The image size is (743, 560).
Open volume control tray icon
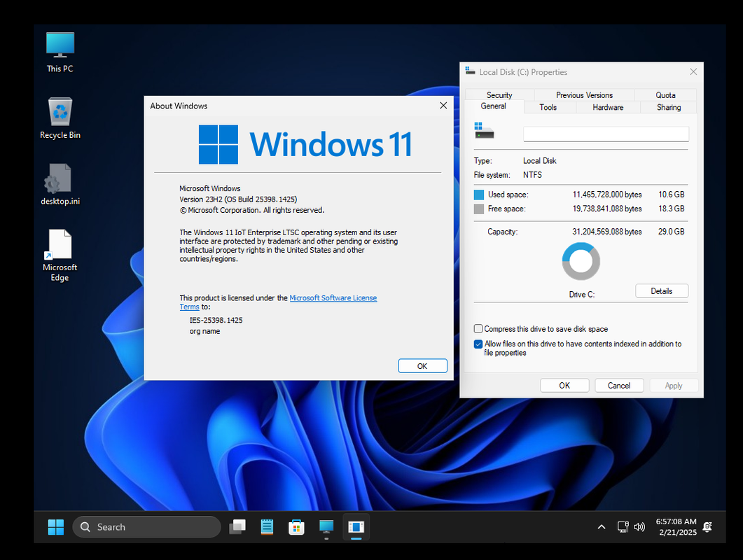click(639, 527)
